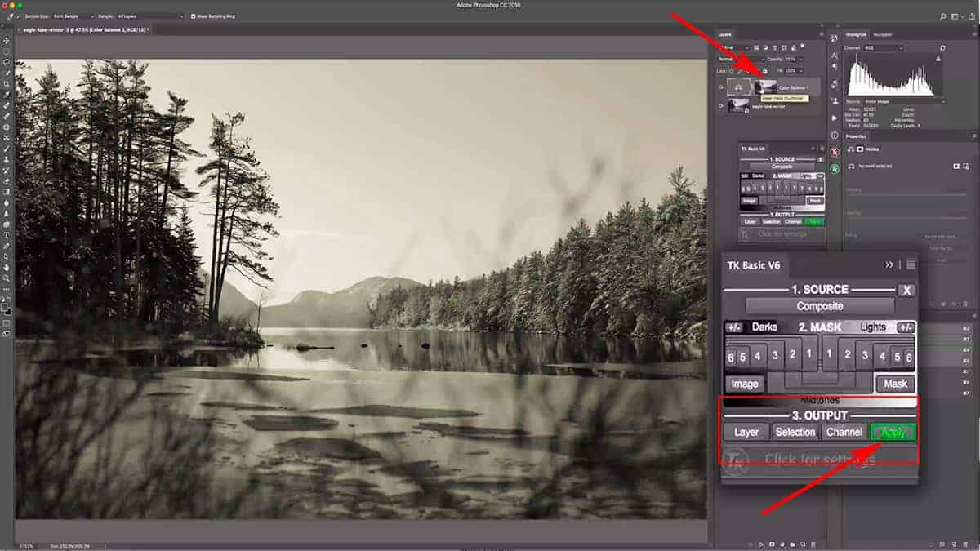Image resolution: width=980 pixels, height=551 pixels.
Task: Select the Type tool
Action: [x=7, y=235]
